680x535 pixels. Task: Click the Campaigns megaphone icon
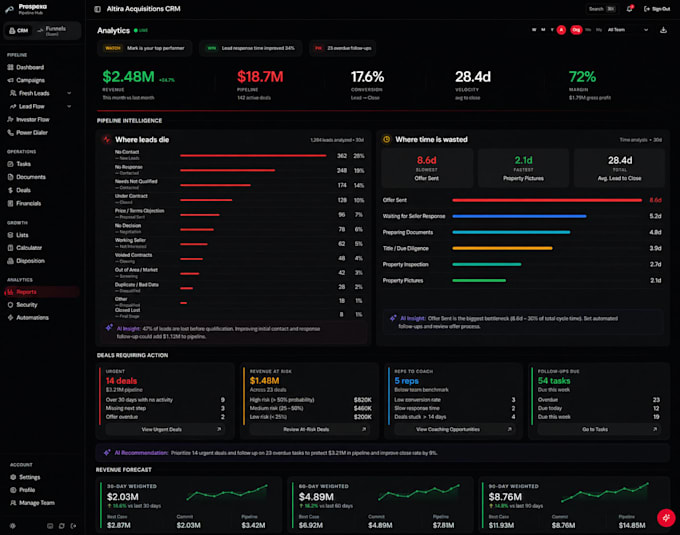[x=10, y=80]
